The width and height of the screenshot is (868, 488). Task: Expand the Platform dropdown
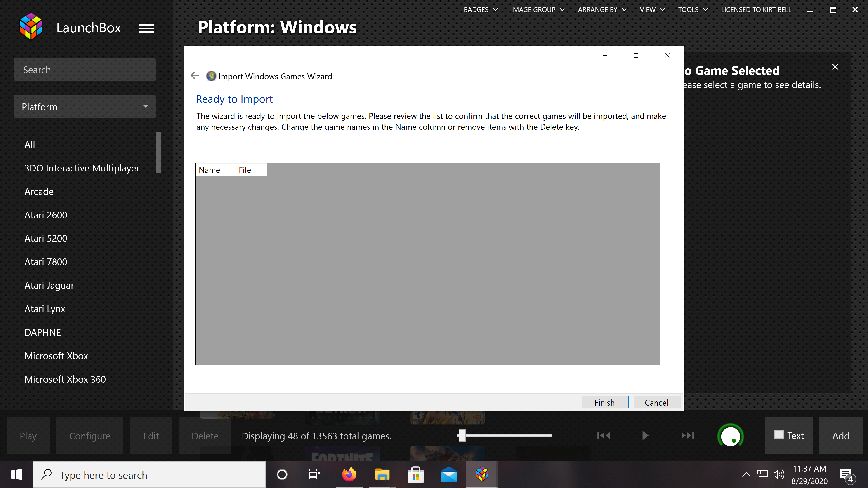85,107
